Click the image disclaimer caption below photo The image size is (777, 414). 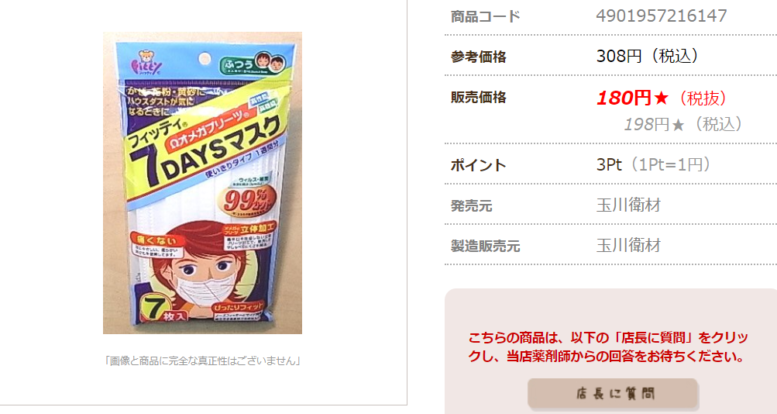202,360
